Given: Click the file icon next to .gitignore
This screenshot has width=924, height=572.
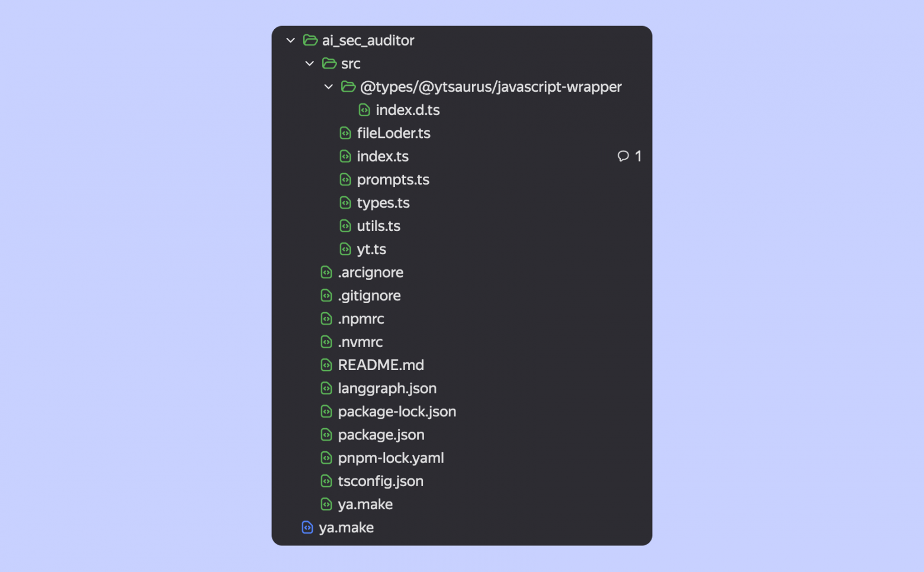Looking at the screenshot, I should tap(326, 295).
